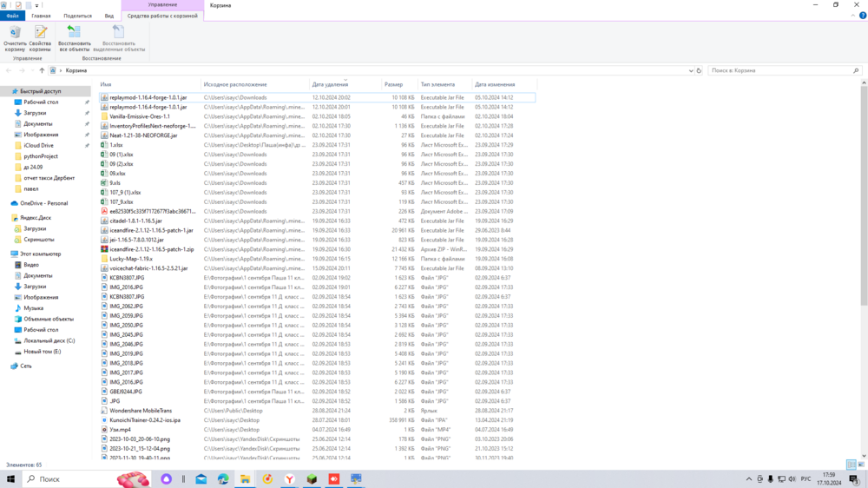Open the notification center in the tray
Image resolution: width=868 pixels, height=488 pixels.
(x=854, y=479)
